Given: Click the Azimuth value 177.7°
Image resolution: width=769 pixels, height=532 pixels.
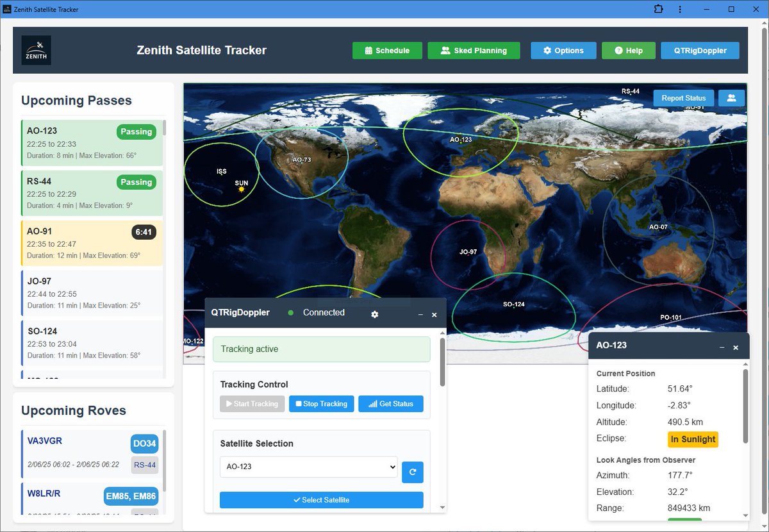Looking at the screenshot, I should (680, 476).
